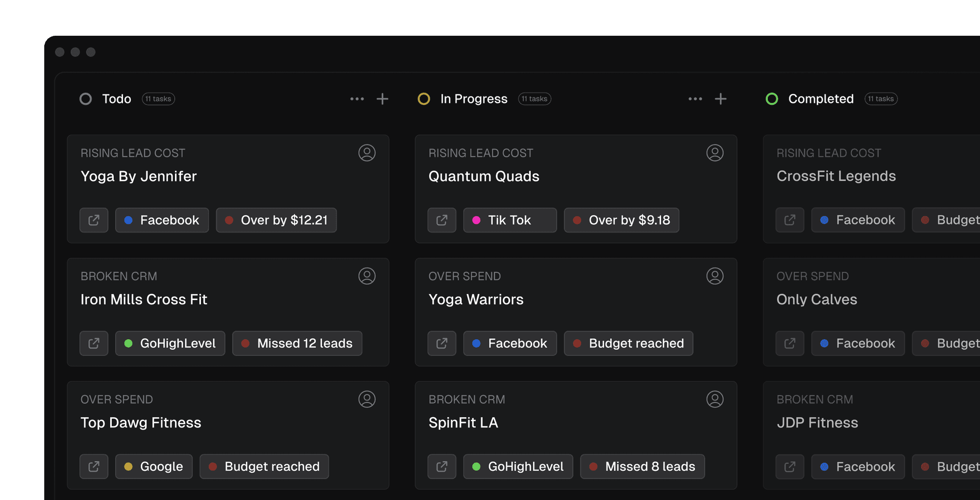
Task: Open the Only Calves card title
Action: (817, 300)
